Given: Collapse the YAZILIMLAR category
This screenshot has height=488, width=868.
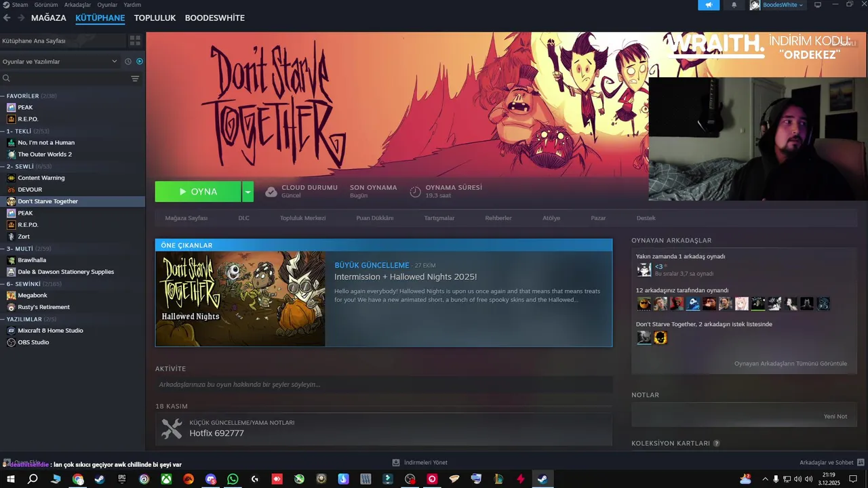Looking at the screenshot, I should click(24, 319).
